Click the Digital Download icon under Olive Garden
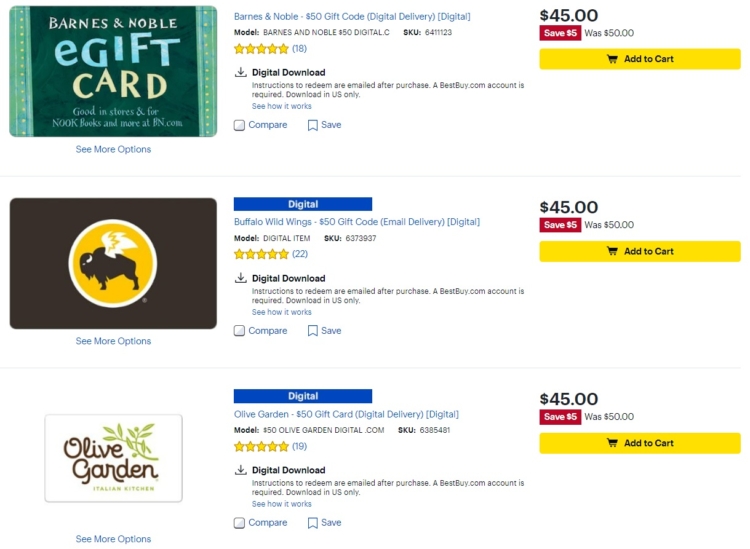This screenshot has height=549, width=750. tap(241, 470)
